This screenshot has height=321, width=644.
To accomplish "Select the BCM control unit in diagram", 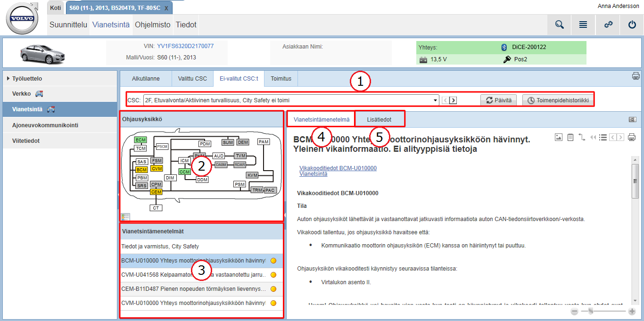I will [x=142, y=169].
